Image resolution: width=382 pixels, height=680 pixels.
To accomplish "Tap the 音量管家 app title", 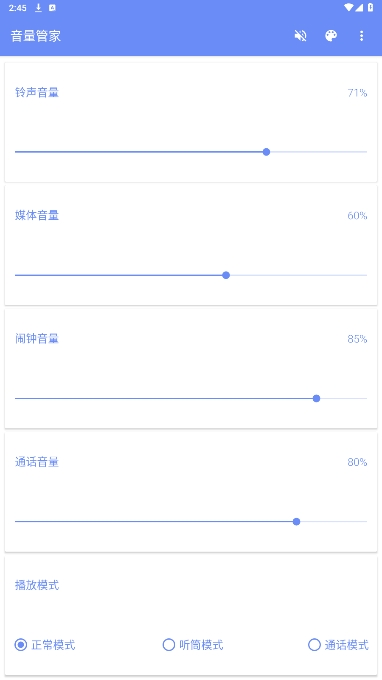I will 36,36.
